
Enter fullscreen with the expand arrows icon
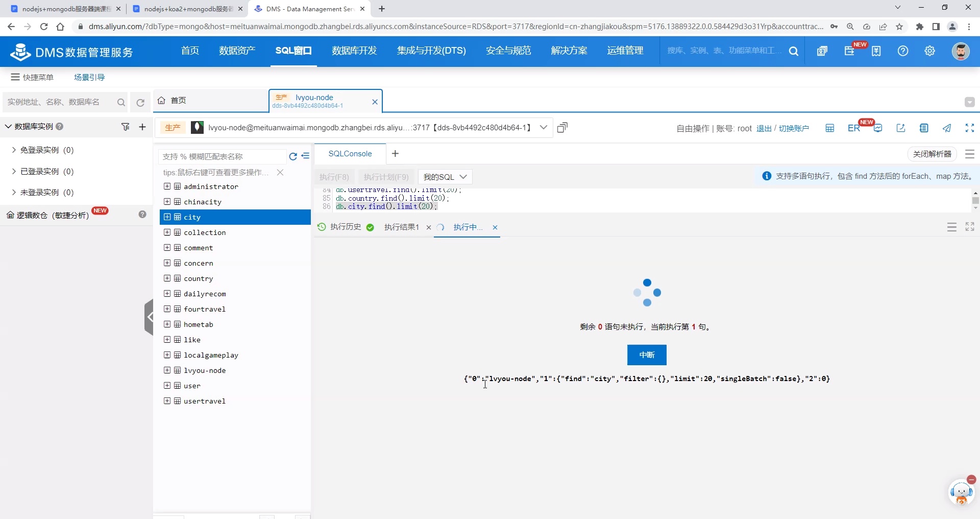pyautogui.click(x=970, y=128)
